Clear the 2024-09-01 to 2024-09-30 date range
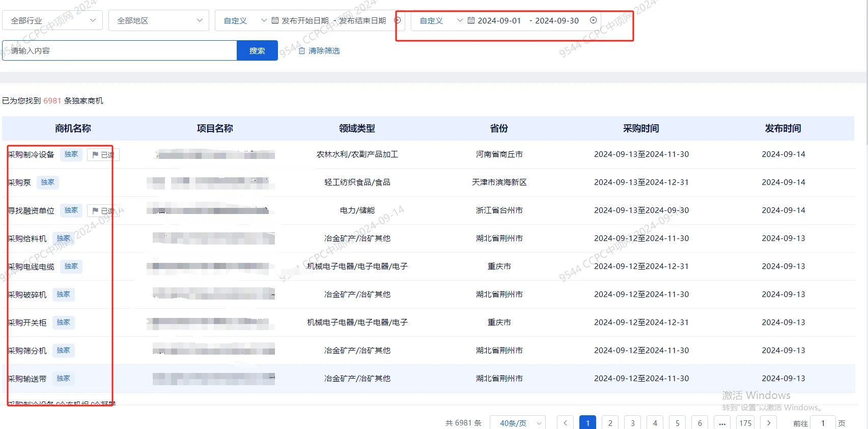Viewport: 868px width, 429px height. click(x=593, y=20)
